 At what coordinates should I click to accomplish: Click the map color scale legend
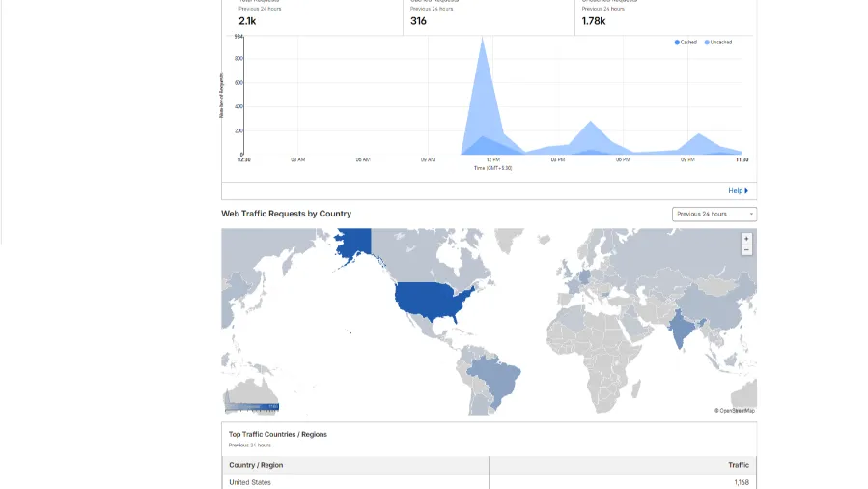[252, 408]
